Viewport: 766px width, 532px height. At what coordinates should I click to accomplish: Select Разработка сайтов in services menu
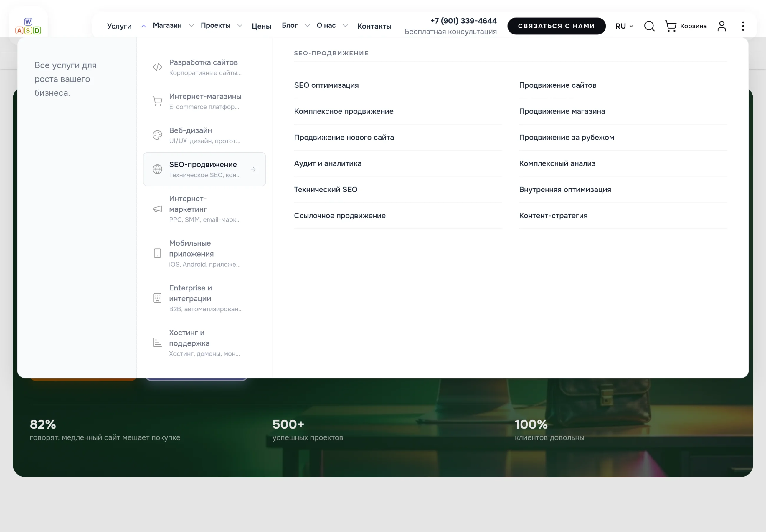[x=205, y=67]
